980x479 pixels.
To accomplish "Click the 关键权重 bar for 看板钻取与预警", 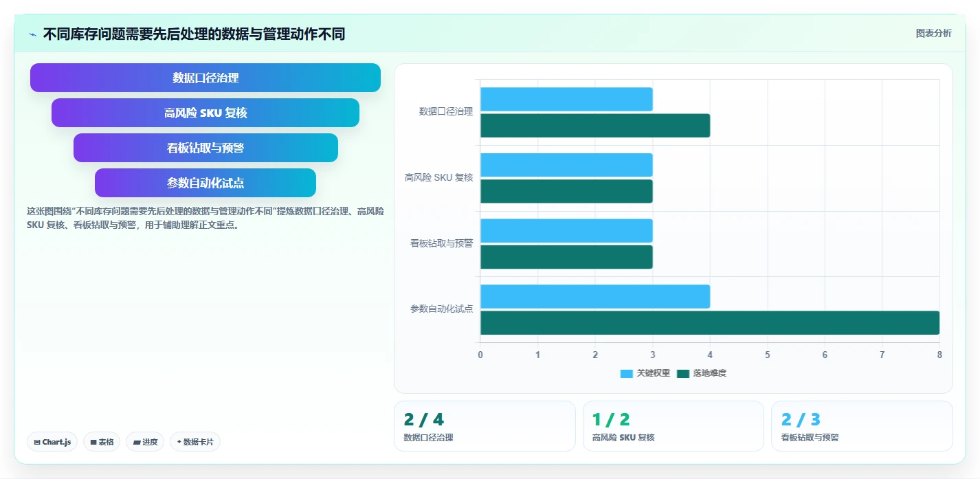I will pyautogui.click(x=566, y=231).
